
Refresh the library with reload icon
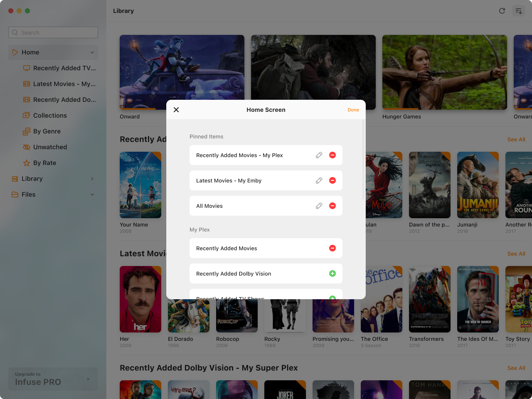(x=502, y=11)
